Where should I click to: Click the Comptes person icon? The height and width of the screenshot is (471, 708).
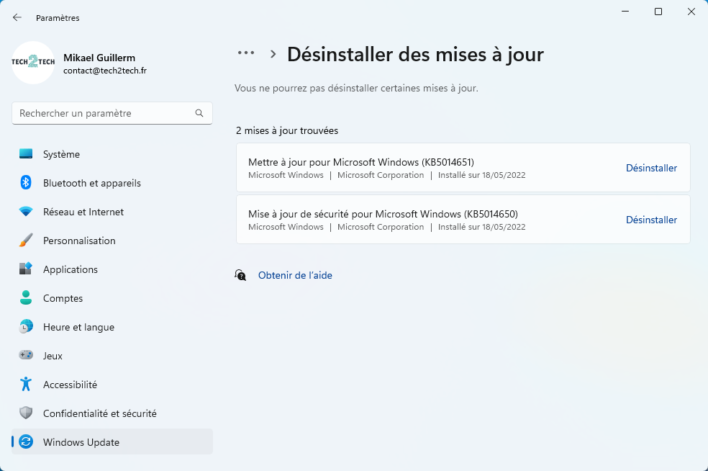coord(26,298)
